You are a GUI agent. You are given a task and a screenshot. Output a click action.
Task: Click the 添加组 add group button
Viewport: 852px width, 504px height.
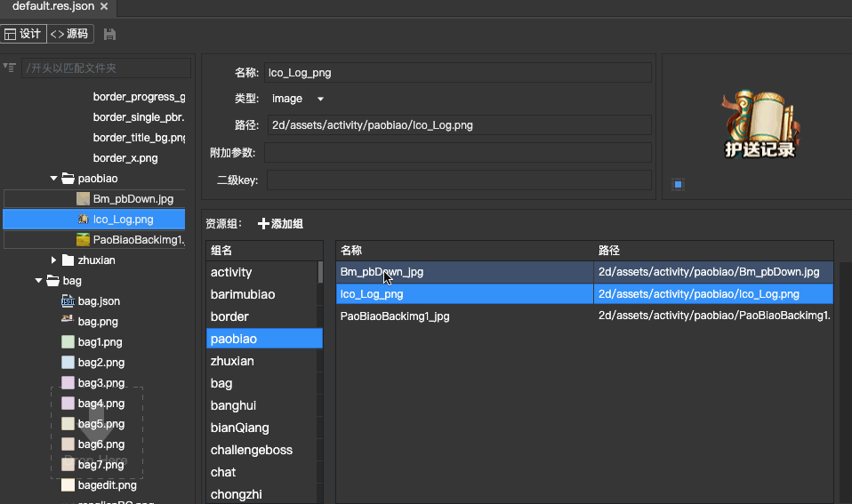tap(280, 224)
